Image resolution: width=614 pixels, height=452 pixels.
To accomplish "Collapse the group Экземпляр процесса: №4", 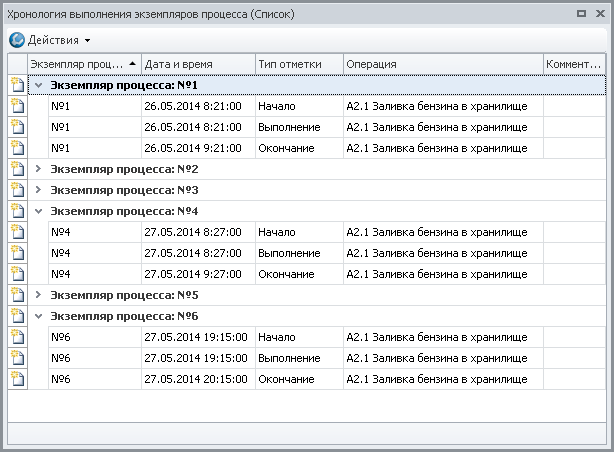I will click(x=39, y=211).
